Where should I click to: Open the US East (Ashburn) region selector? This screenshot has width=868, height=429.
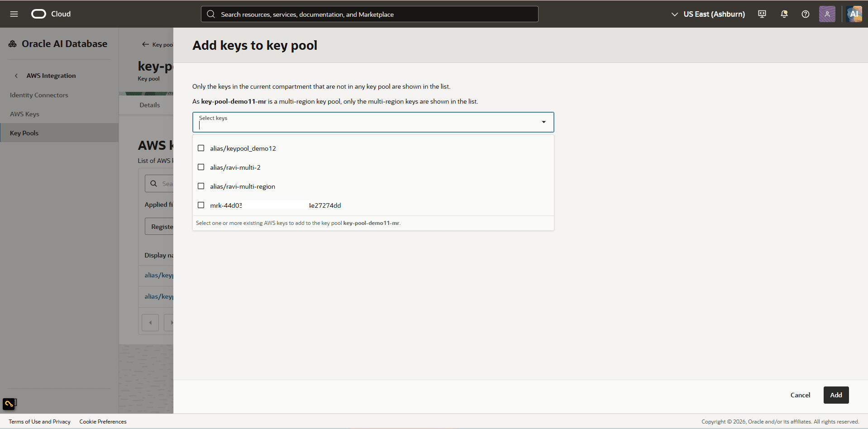coord(708,14)
